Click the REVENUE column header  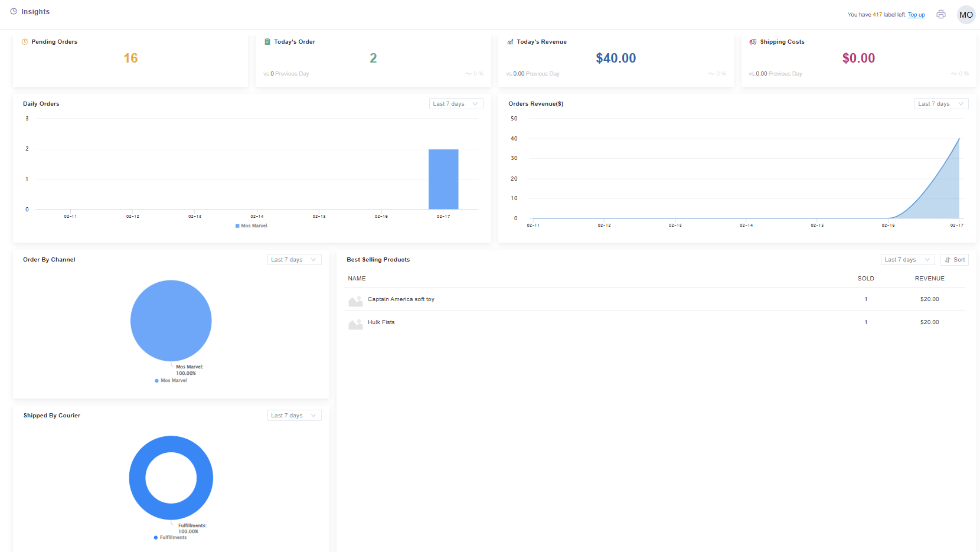click(x=930, y=279)
